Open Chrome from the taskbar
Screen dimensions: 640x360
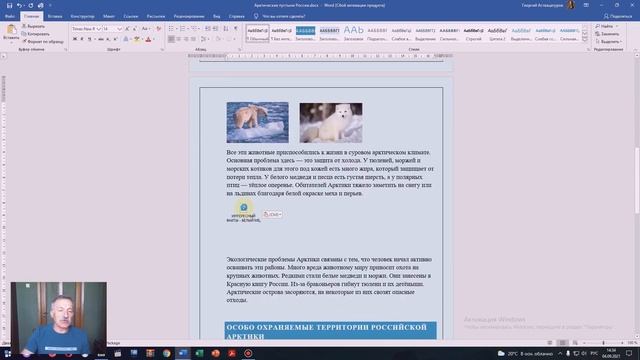click(x=167, y=353)
